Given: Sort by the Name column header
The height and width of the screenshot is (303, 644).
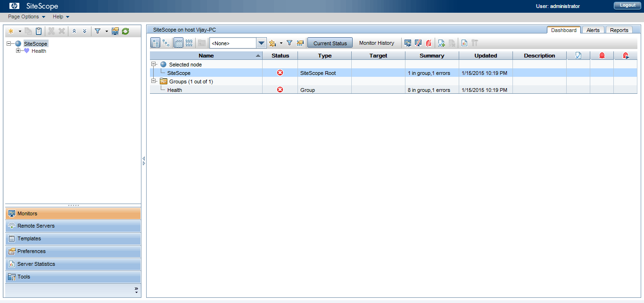Looking at the screenshot, I should click(x=206, y=56).
